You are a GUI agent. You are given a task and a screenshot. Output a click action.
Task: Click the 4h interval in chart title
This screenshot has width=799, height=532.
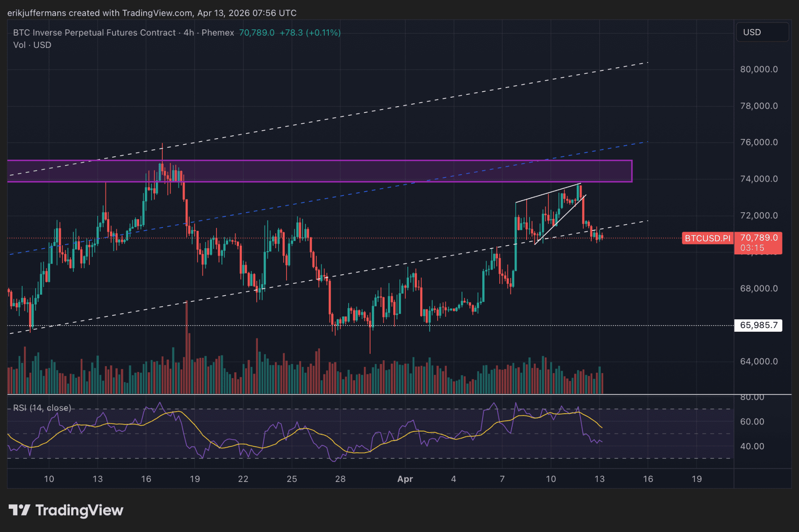(188, 33)
